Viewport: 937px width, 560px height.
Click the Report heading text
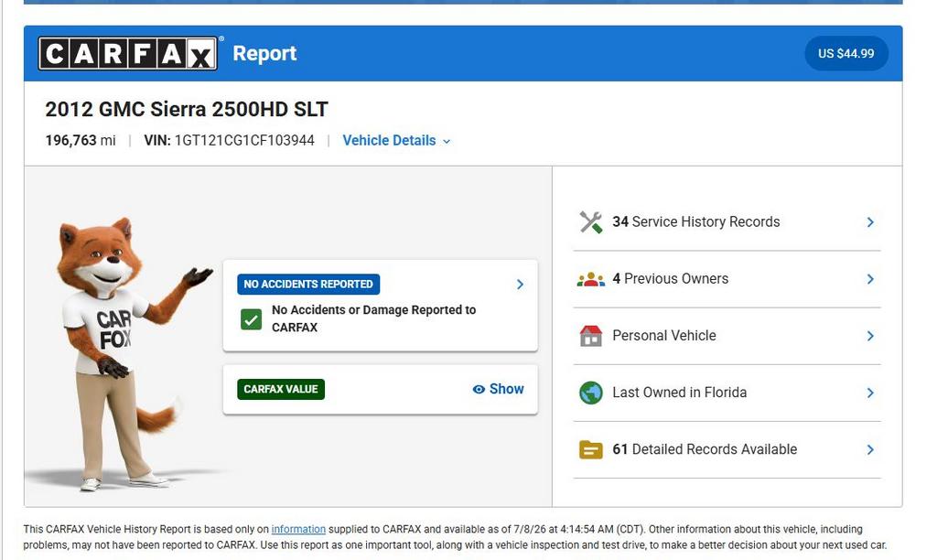(264, 53)
